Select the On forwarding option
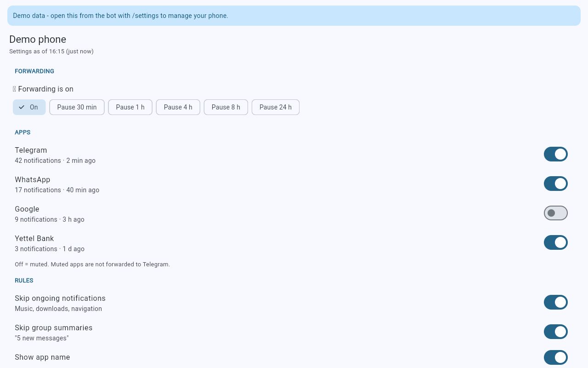 [x=29, y=107]
